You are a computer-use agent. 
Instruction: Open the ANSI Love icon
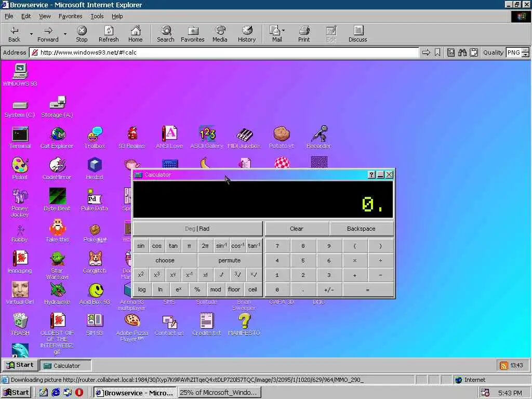(x=169, y=137)
